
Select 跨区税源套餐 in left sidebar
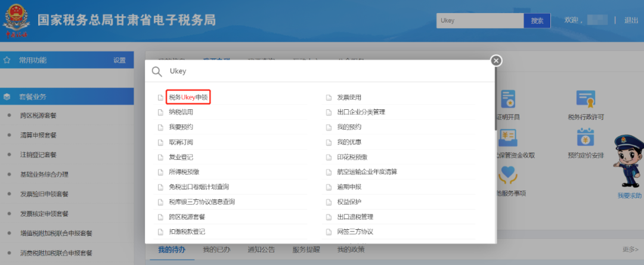click(38, 115)
